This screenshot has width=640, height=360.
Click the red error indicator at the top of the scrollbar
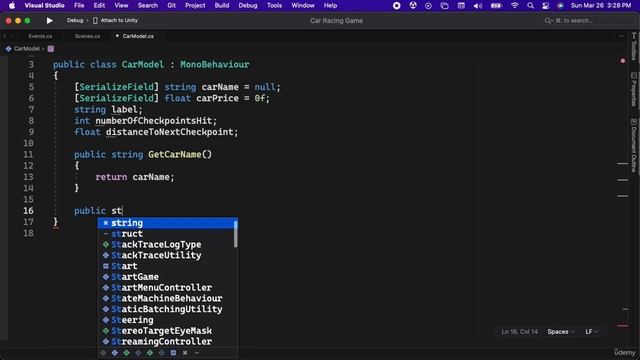[623, 61]
